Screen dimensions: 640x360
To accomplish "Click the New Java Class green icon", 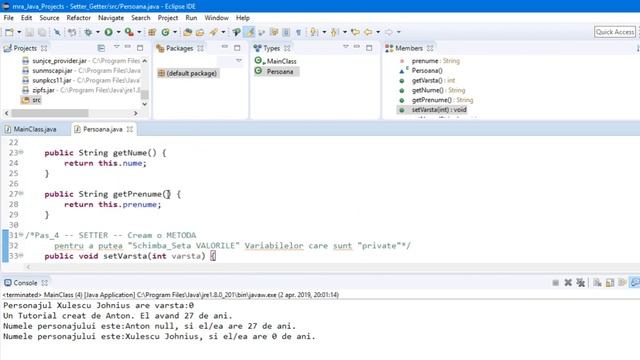I will coord(165,32).
